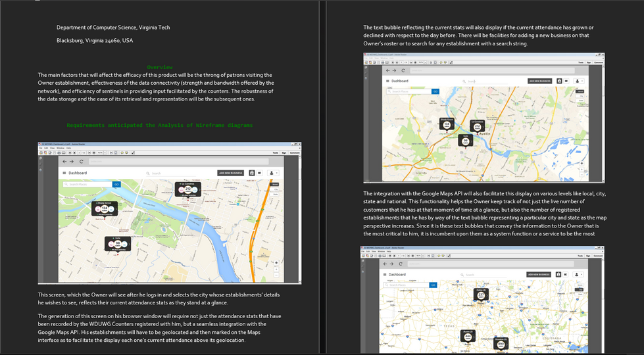Click flag icon in Austin city map wireframe

(x=566, y=81)
